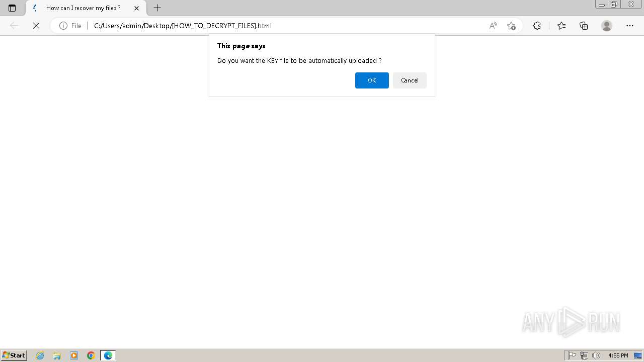Image resolution: width=644 pixels, height=362 pixels.
Task: Open the Favorites list icon
Action: tap(561, 26)
